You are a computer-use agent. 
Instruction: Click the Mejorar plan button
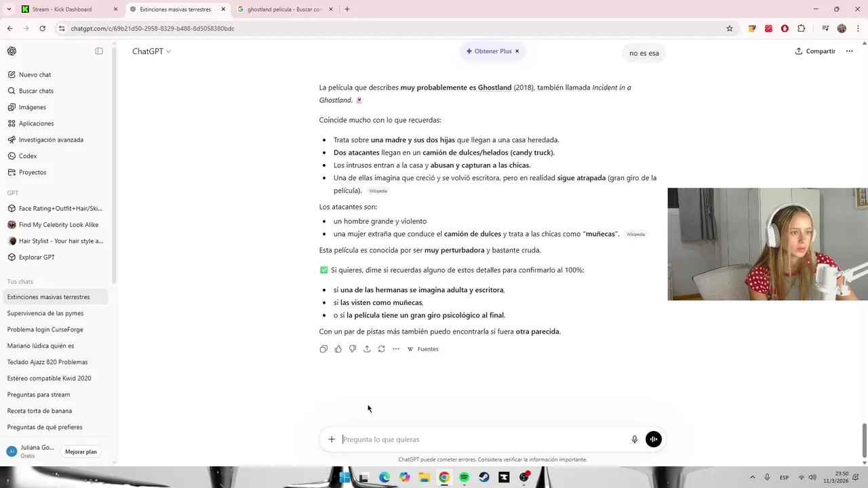point(81,451)
